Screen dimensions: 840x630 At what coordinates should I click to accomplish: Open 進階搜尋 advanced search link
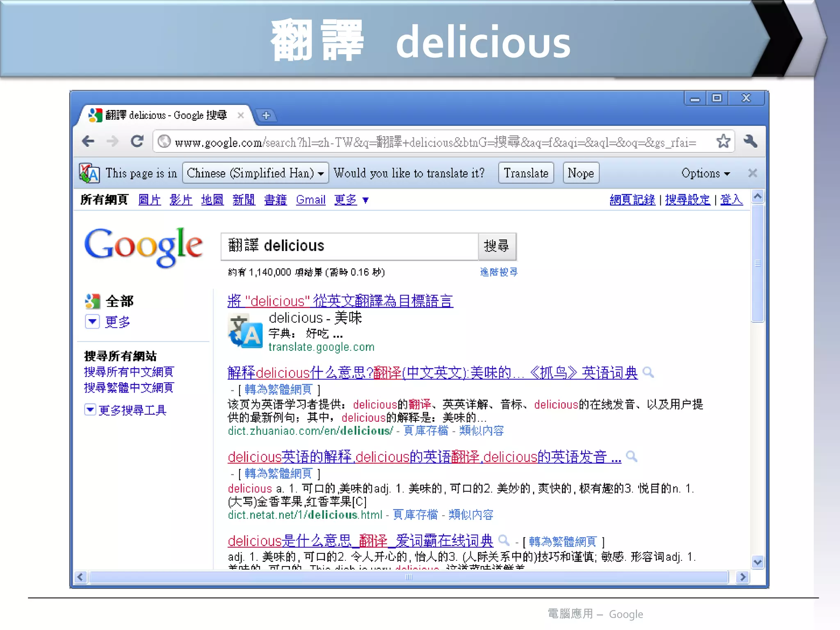tap(499, 272)
